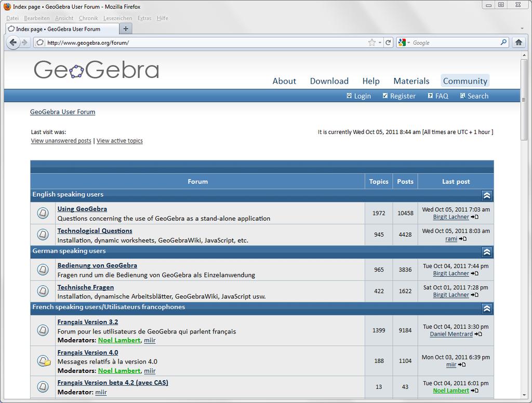The image size is (532, 403).
Task: View latest post icon in Using GeoGebra row
Action: coord(475,217)
